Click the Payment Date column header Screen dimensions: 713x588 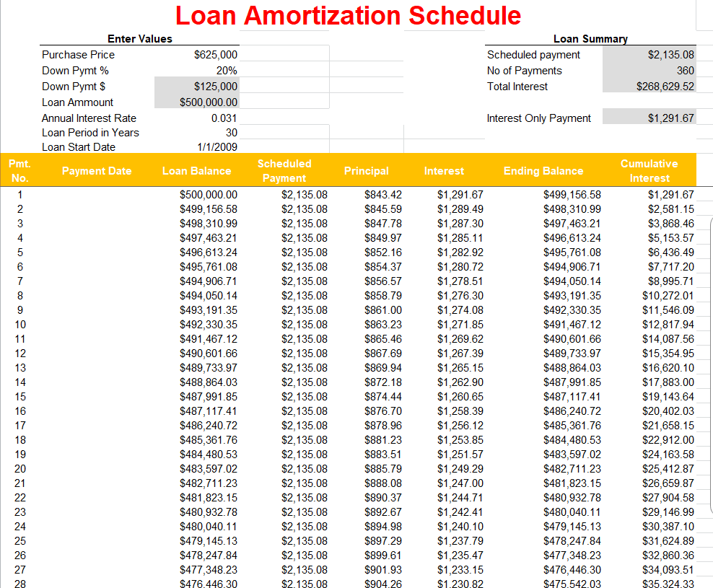click(97, 171)
